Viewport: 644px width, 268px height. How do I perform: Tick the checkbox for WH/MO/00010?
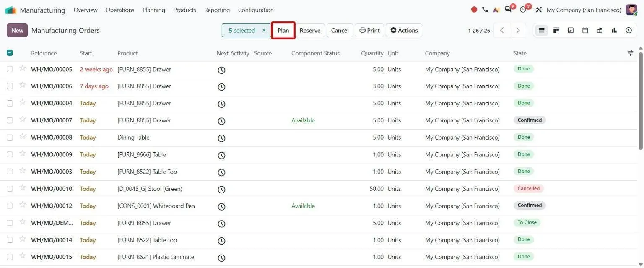[10, 189]
